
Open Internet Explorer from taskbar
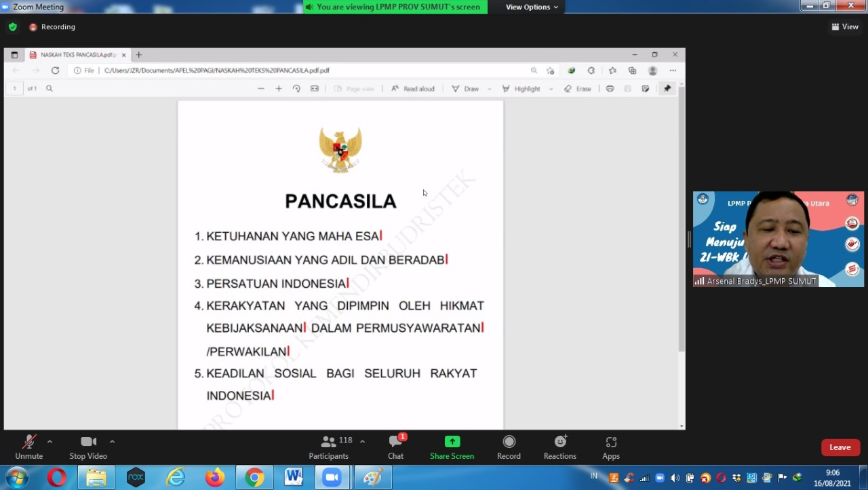pos(176,478)
